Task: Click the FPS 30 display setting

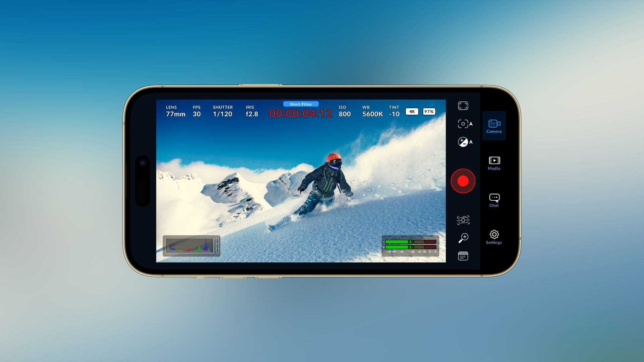Action: tap(196, 111)
